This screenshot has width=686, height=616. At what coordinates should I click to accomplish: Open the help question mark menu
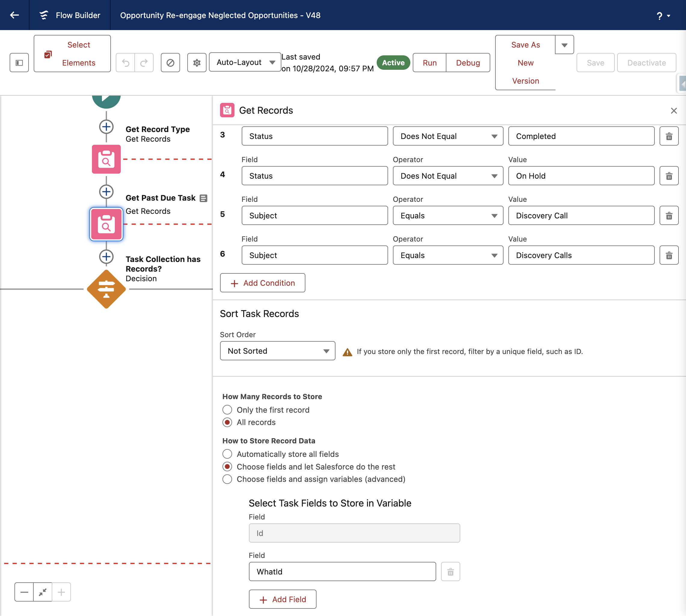(663, 16)
